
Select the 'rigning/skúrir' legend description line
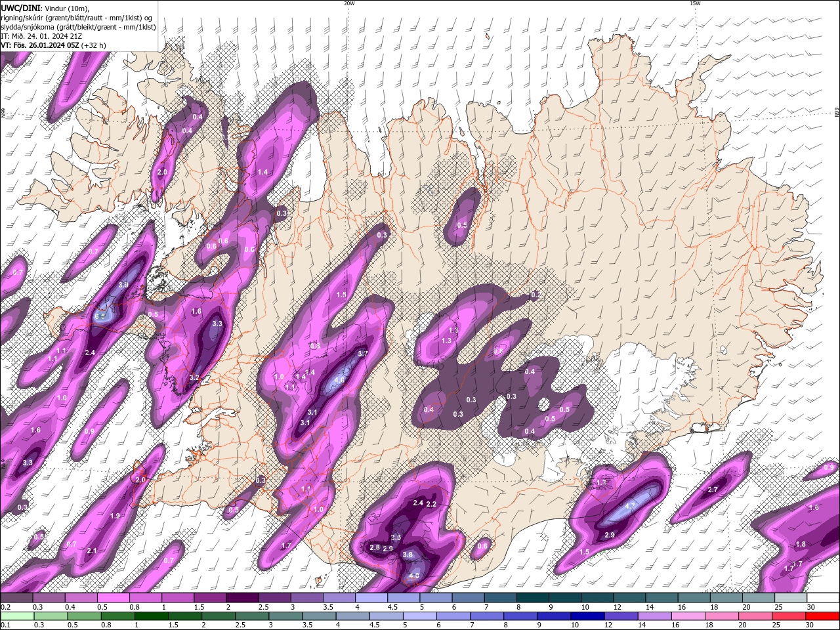point(77,17)
